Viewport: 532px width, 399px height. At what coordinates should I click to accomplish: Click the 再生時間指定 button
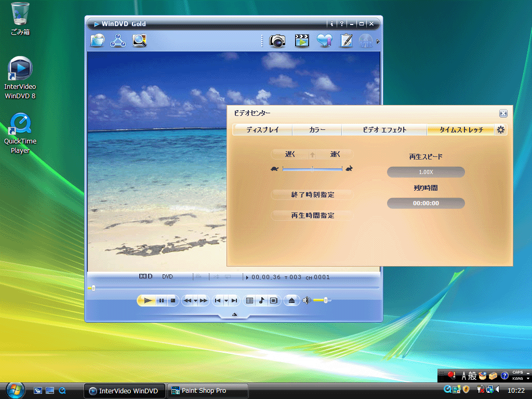pos(312,216)
